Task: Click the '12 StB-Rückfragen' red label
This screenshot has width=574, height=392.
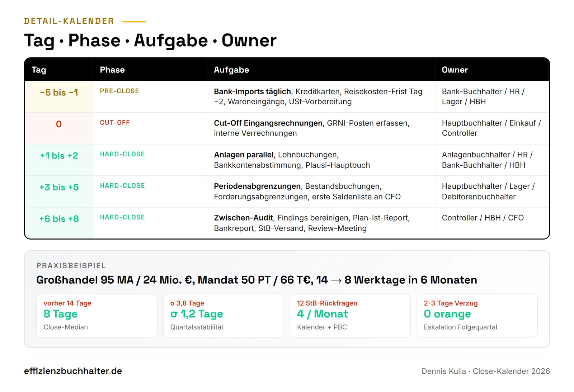Action: pyautogui.click(x=327, y=303)
